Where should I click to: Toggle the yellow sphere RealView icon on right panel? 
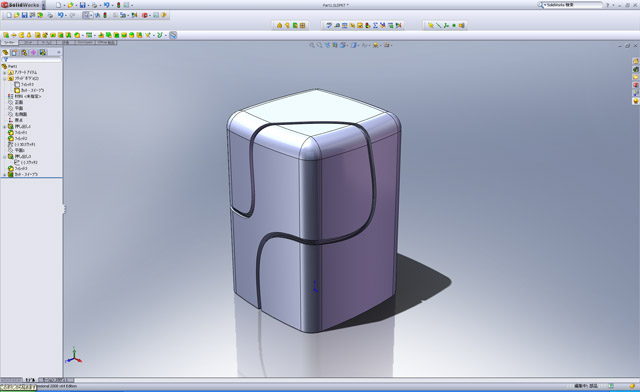point(636,101)
